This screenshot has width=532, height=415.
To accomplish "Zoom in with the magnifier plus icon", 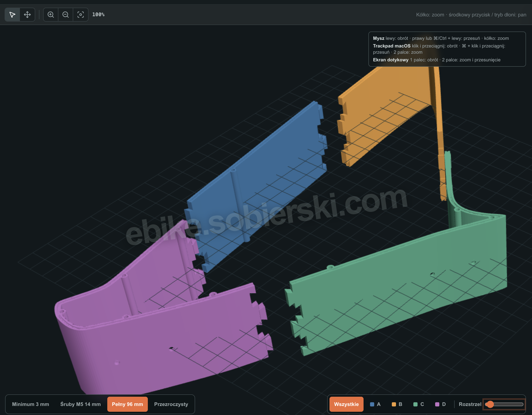I will tap(51, 15).
